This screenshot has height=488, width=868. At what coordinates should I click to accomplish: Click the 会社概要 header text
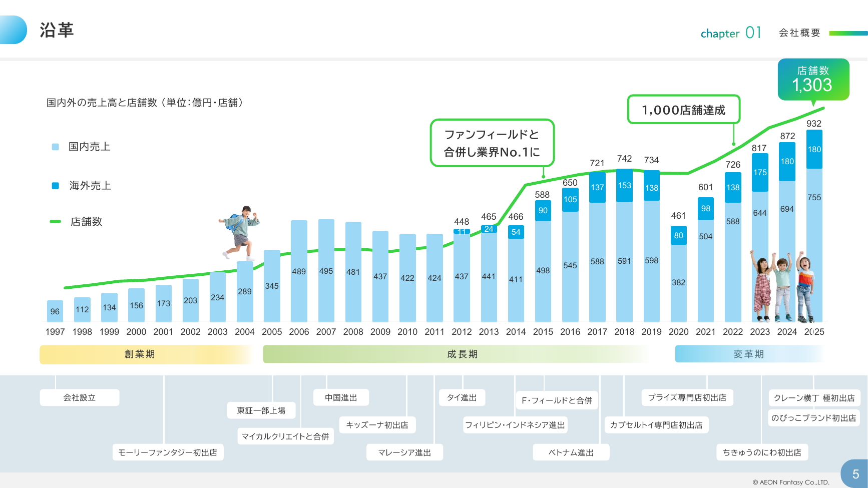click(x=799, y=33)
